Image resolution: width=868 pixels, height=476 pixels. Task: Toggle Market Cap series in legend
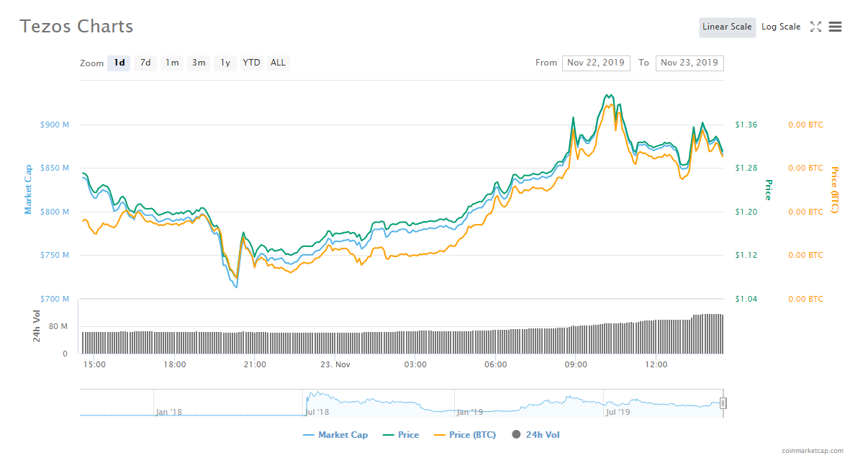pyautogui.click(x=335, y=435)
